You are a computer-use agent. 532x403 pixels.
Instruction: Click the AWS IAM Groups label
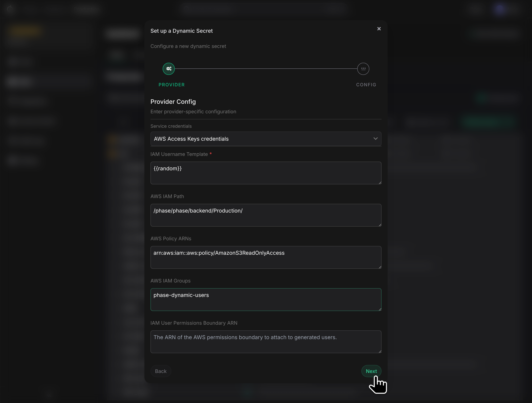(170, 281)
